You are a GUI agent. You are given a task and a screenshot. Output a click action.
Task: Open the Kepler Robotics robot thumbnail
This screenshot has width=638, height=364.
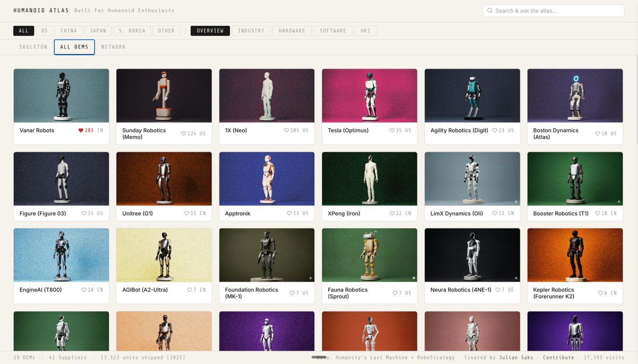click(x=575, y=255)
